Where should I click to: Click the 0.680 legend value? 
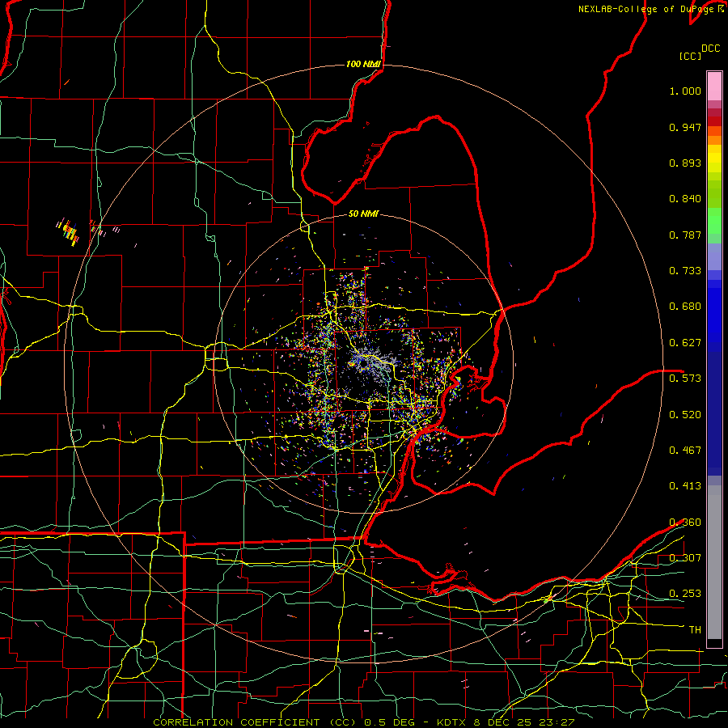(685, 307)
